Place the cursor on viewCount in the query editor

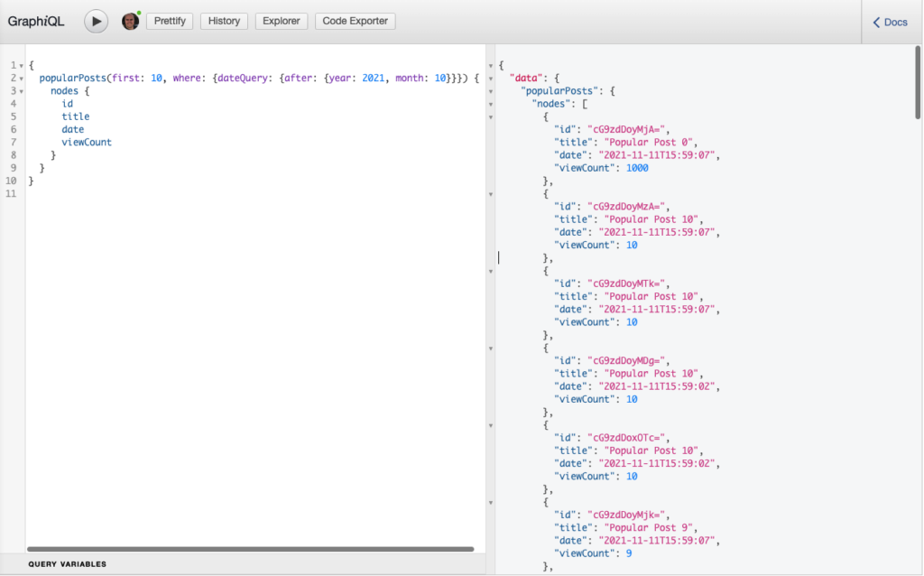[x=87, y=143]
